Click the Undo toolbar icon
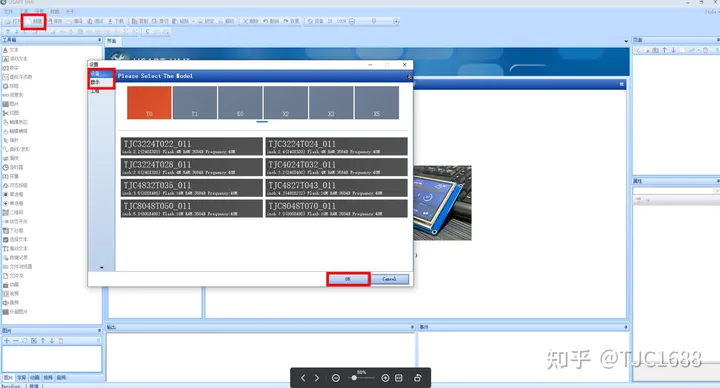Image resolution: width=720 pixels, height=388 pixels. point(271,21)
